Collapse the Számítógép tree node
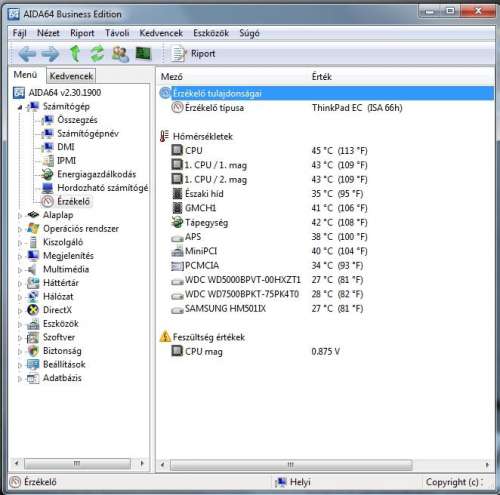This screenshot has height=495, width=500. [x=20, y=107]
